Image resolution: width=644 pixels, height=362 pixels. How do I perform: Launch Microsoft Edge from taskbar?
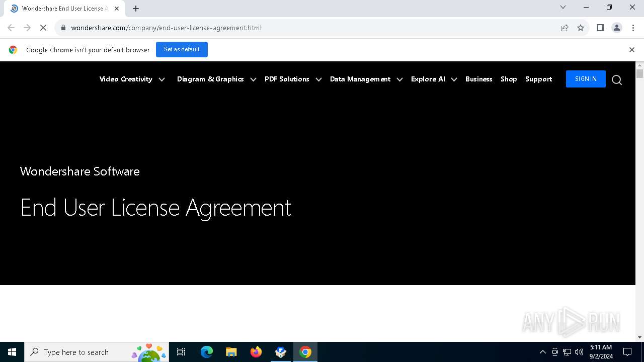coord(207,352)
